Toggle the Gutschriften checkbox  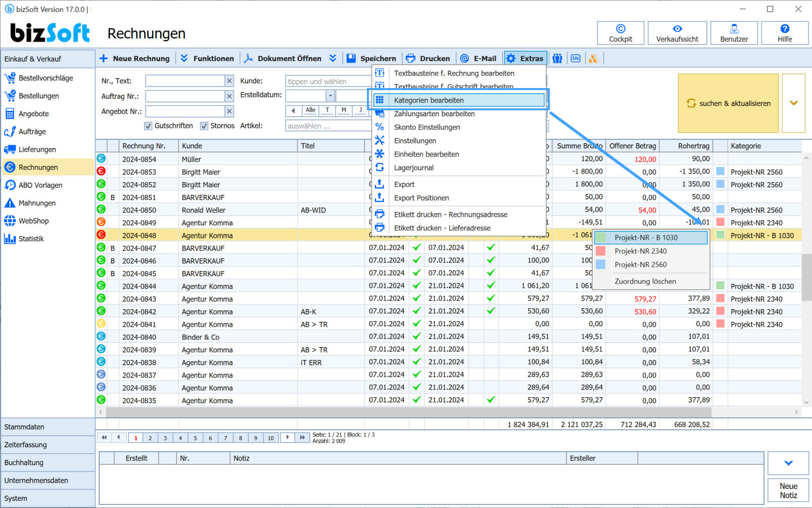click(x=148, y=126)
